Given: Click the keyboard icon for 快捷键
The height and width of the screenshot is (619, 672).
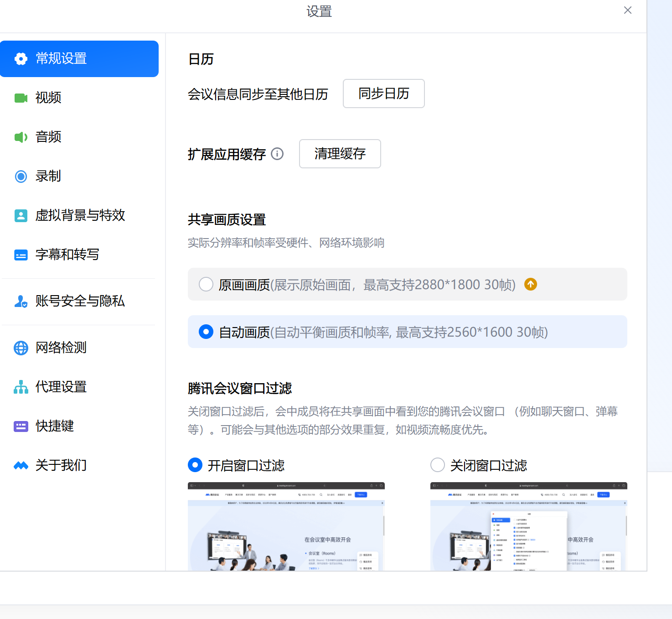Looking at the screenshot, I should point(21,427).
